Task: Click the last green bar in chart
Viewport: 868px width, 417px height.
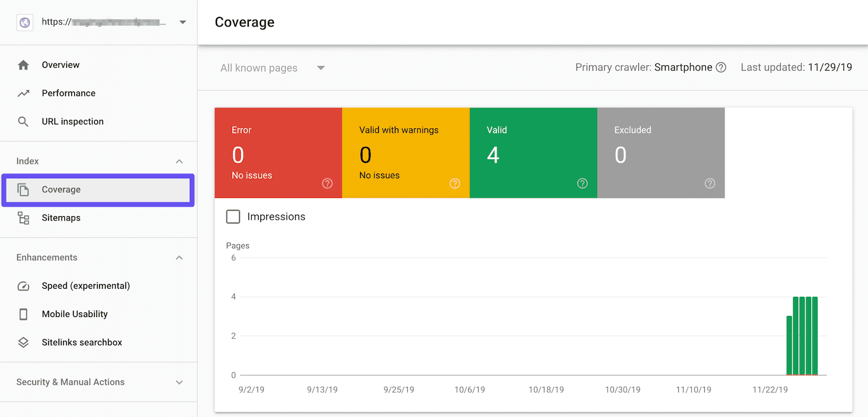Action: (x=815, y=335)
